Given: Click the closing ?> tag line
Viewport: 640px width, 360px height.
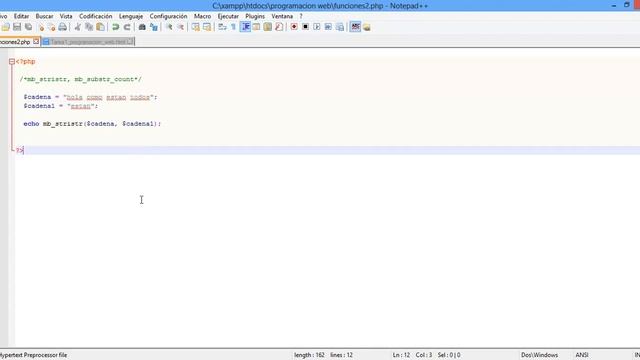Looking at the screenshot, I should (20, 150).
